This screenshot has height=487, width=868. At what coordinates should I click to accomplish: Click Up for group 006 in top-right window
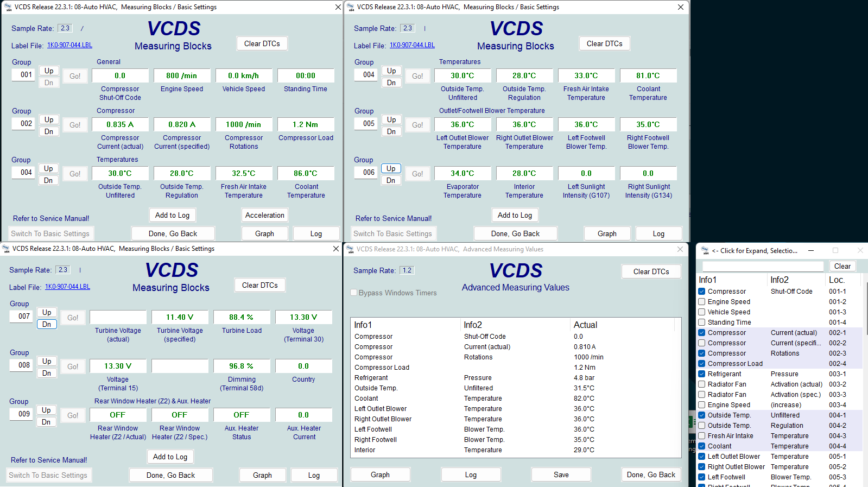click(x=391, y=168)
